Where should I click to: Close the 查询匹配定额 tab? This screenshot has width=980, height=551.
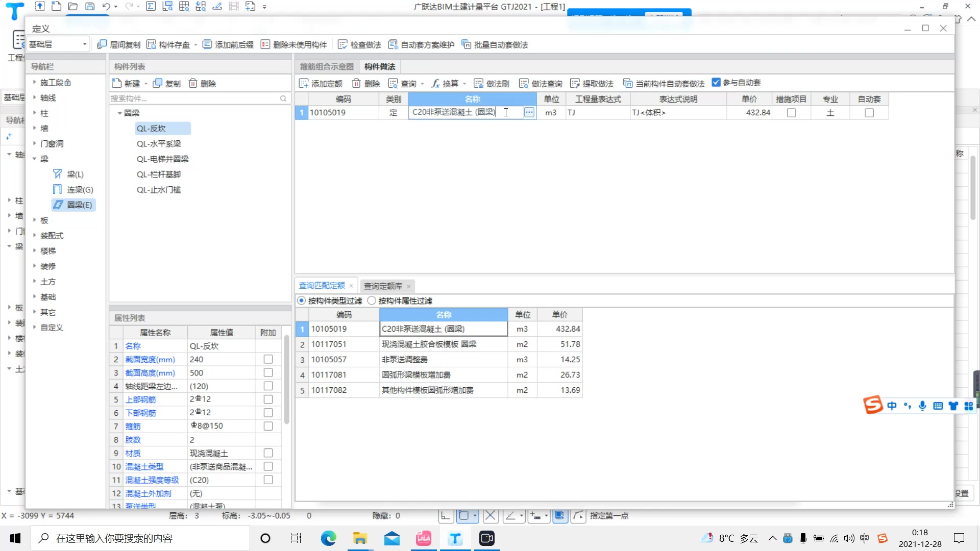coord(351,286)
